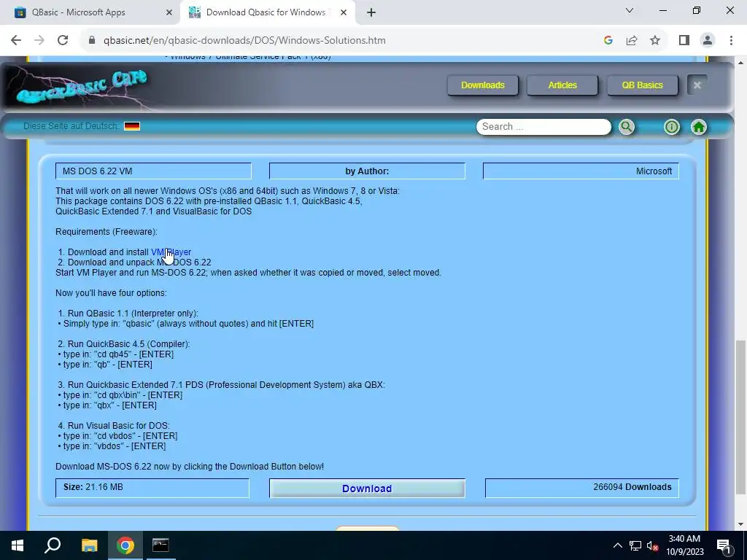The height and width of the screenshot is (560, 747).
Task: Click the '266094 Downloads' cell
Action: click(582, 488)
